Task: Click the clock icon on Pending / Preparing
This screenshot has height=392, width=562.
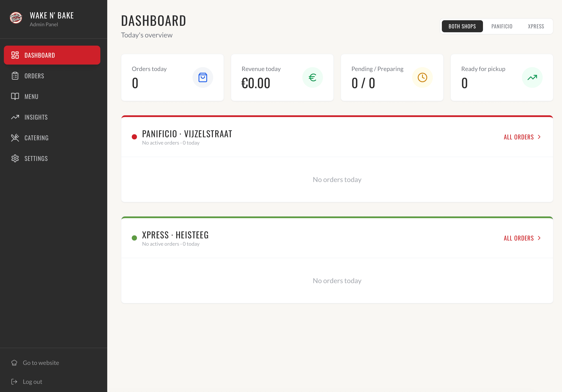Action: (422, 77)
